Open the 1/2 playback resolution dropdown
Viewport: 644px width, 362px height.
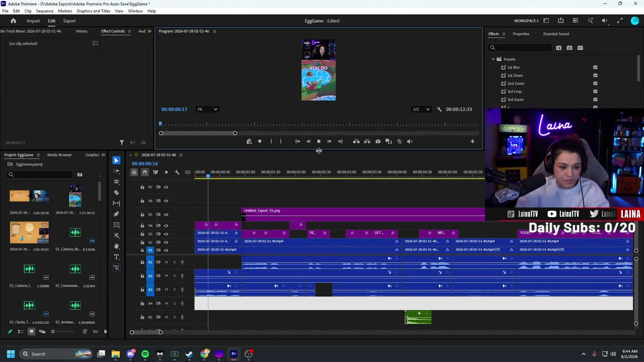[421, 109]
